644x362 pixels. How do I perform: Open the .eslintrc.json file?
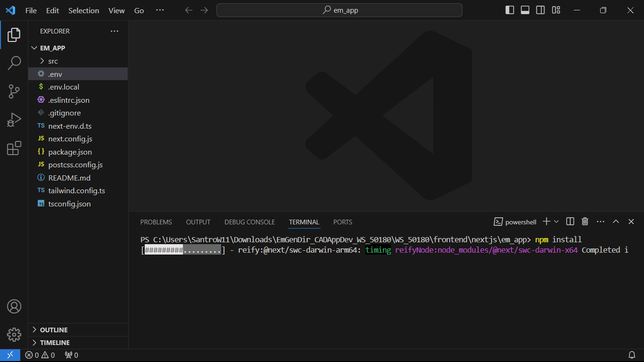click(78, 100)
